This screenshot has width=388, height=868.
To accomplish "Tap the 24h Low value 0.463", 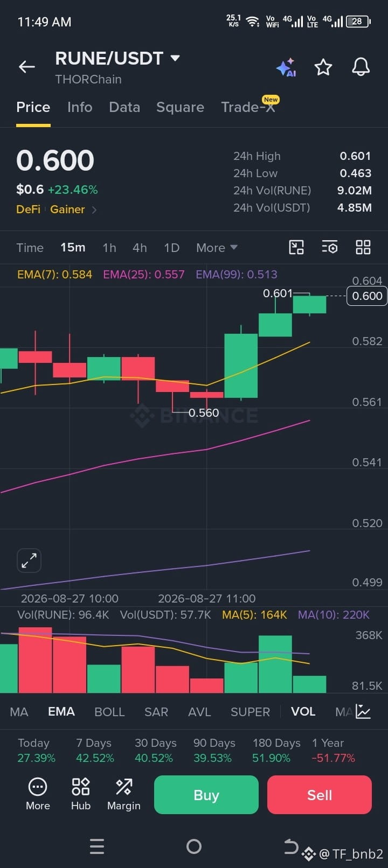I will point(355,173).
